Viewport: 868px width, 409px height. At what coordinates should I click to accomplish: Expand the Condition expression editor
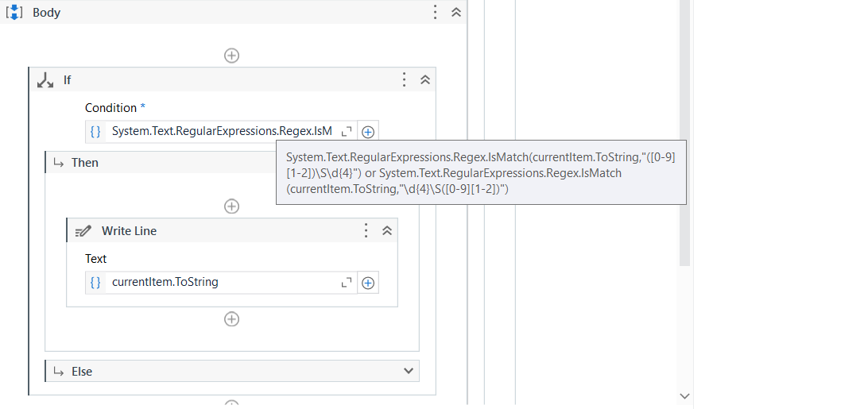(x=347, y=132)
